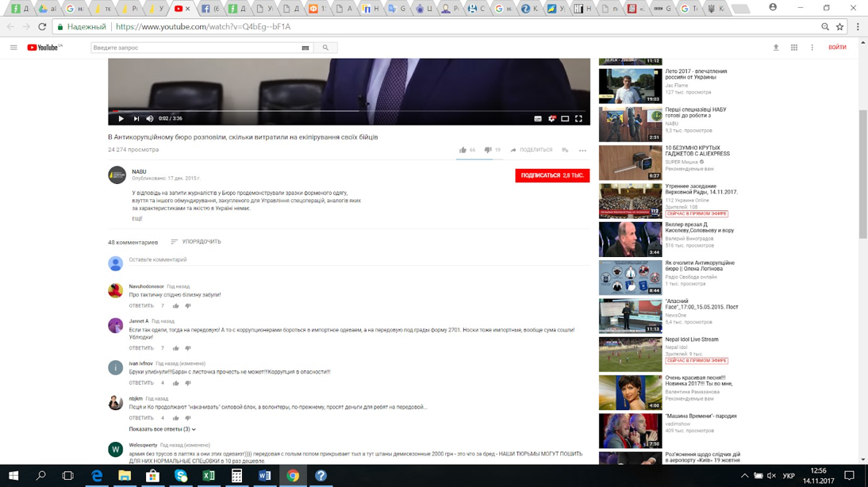Dislike the video with thumbs down
The image size is (868, 487).
[488, 150]
